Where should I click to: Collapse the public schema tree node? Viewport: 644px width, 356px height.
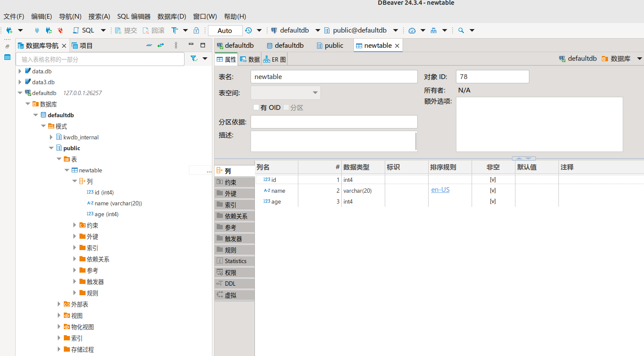pos(51,148)
